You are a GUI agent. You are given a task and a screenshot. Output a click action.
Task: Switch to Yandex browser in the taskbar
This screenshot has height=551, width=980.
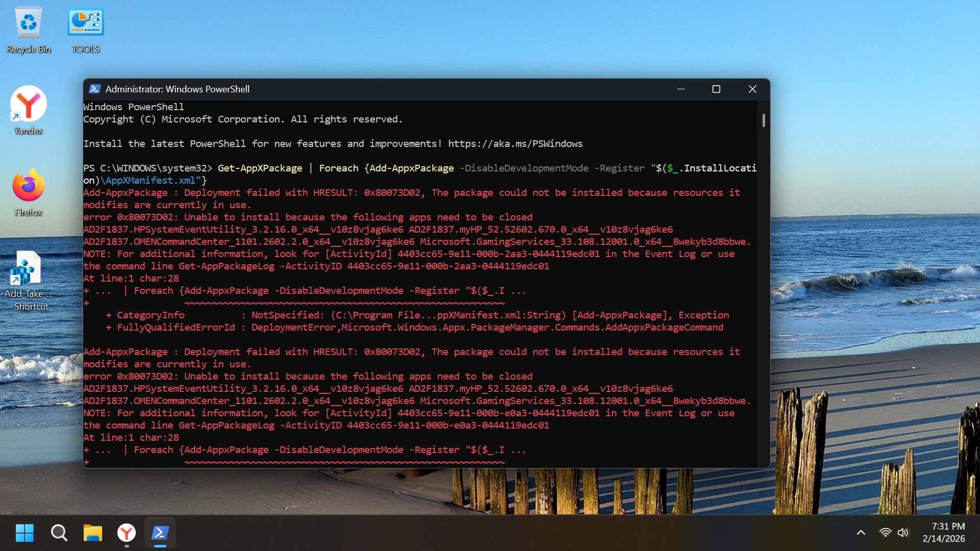tap(127, 533)
